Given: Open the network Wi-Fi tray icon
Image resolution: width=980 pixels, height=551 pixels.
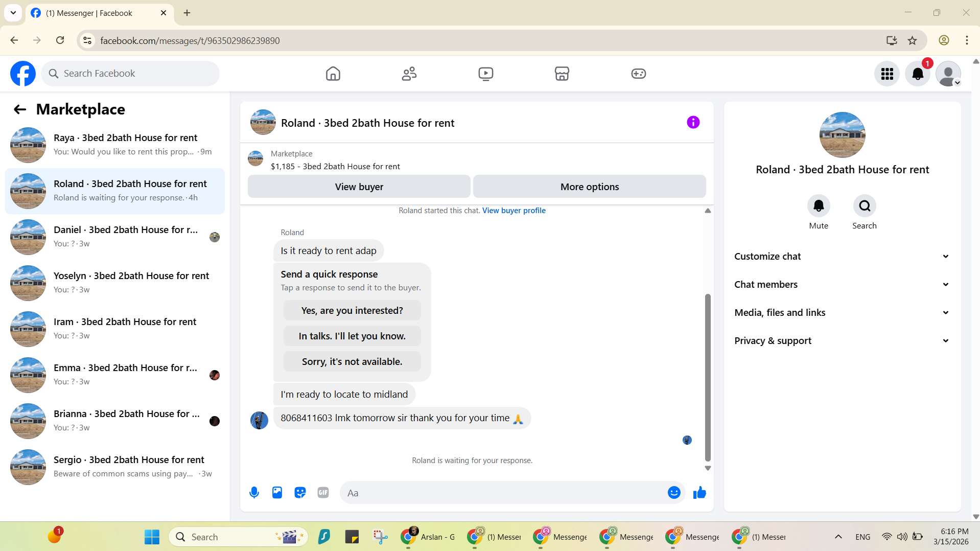Looking at the screenshot, I should [x=886, y=537].
